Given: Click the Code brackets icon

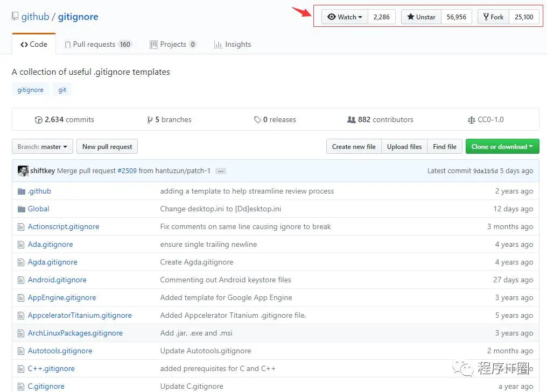Looking at the screenshot, I should [x=24, y=45].
